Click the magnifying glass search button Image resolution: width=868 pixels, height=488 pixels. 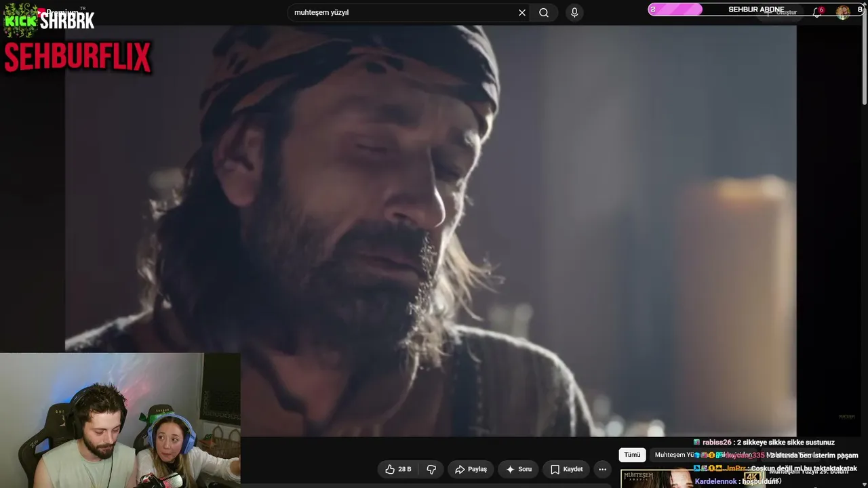[x=544, y=13]
